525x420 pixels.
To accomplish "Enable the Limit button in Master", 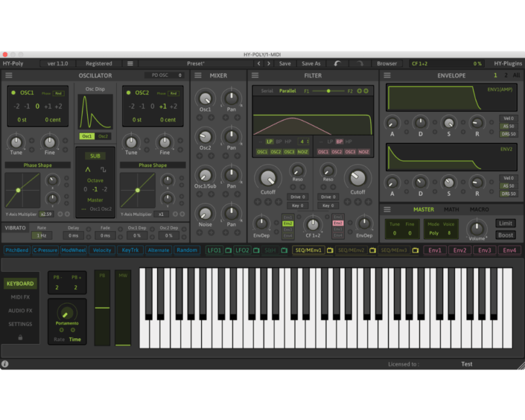I will 505,223.
